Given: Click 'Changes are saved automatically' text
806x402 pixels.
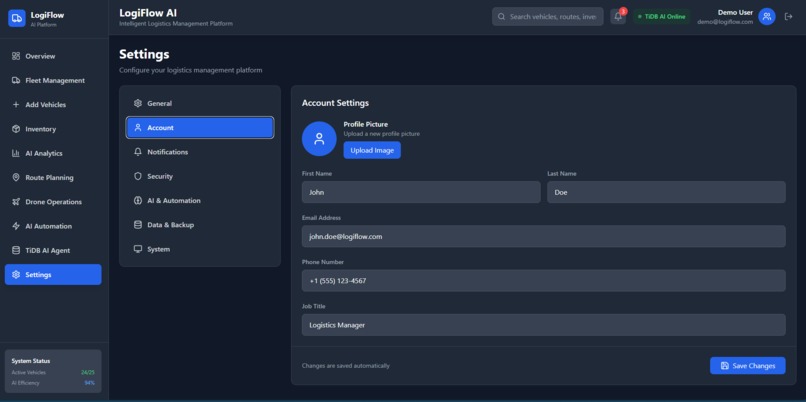Looking at the screenshot, I should click(x=345, y=366).
